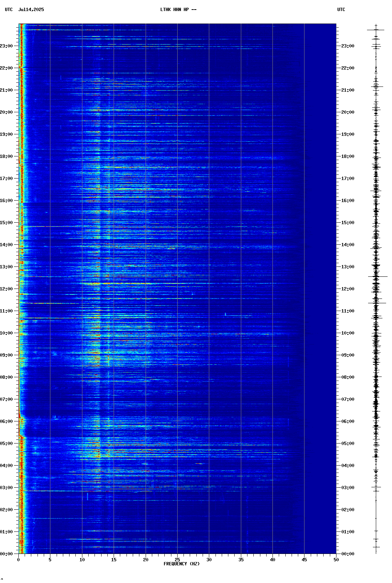Click the 5 Hz frequency tick label
Image resolution: width=392 pixels, height=583 pixels.
click(50, 560)
